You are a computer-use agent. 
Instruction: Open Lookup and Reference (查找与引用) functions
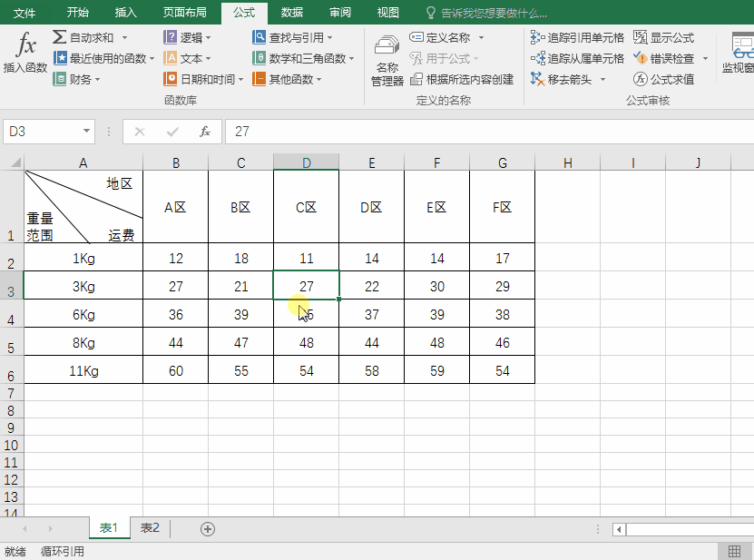(292, 37)
